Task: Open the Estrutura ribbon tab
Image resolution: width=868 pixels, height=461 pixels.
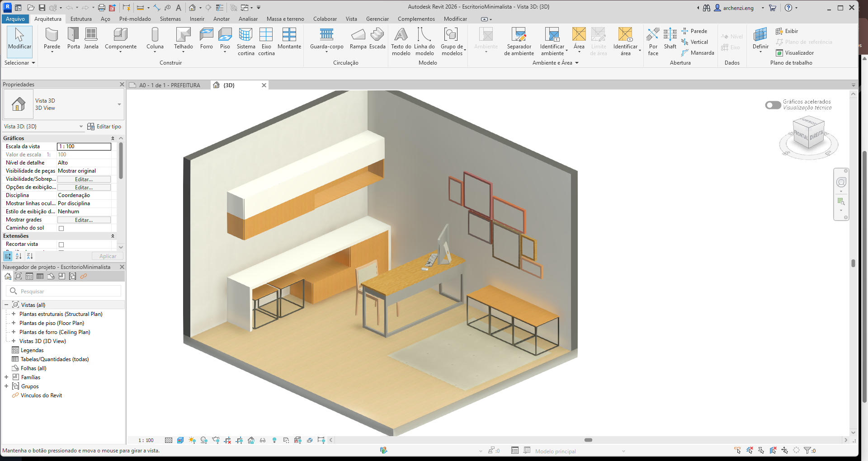Action: tap(81, 19)
